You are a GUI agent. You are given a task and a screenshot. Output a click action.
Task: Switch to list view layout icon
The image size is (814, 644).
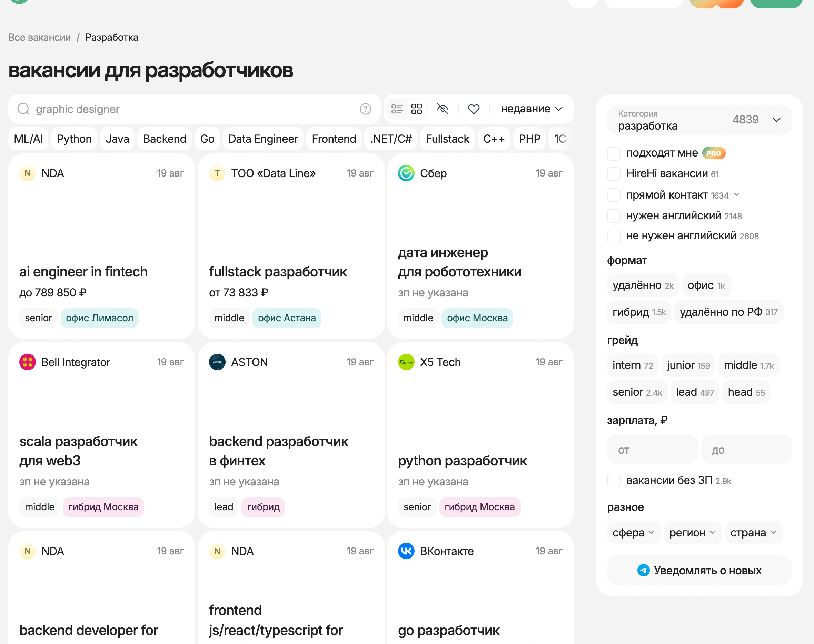397,109
